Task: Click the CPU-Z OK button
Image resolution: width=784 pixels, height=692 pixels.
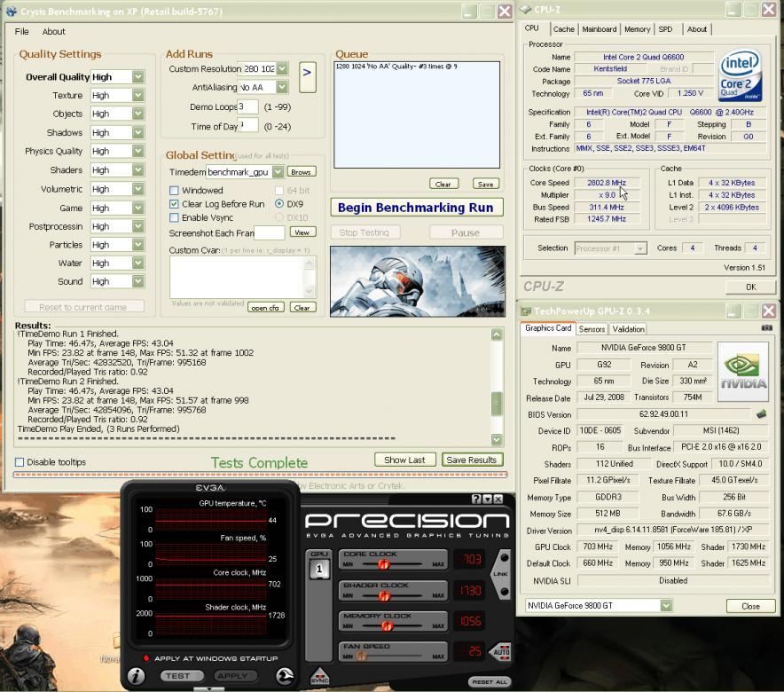Action: (x=750, y=287)
